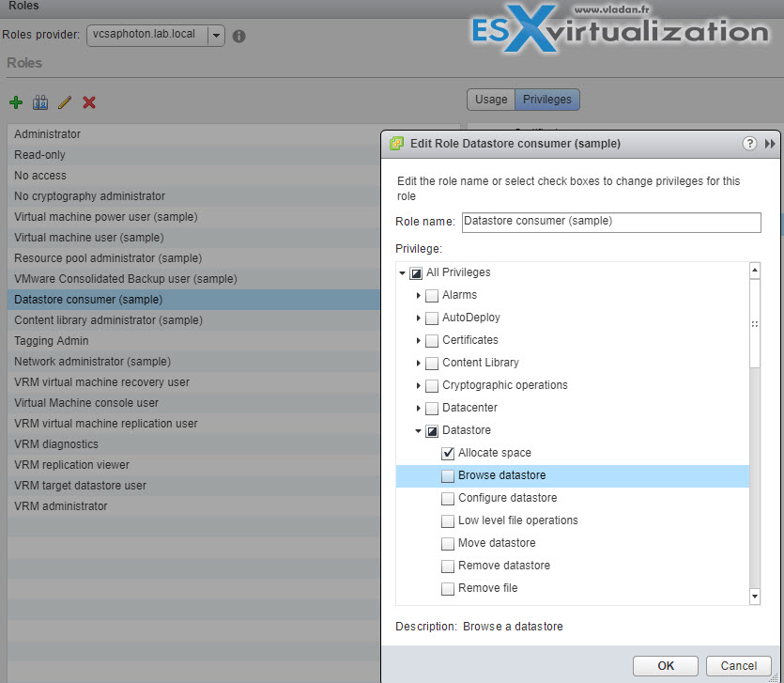
Task: Click the dialog resize grip at bottom corner
Action: click(774, 677)
